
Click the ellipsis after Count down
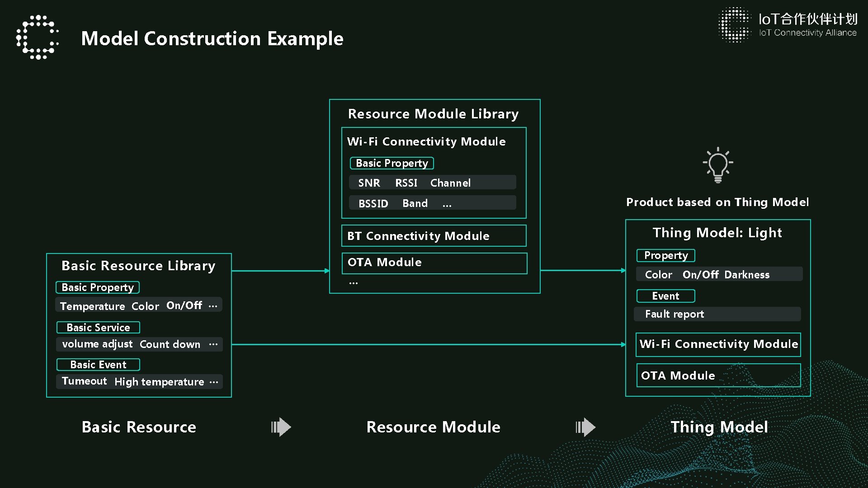[x=213, y=344]
